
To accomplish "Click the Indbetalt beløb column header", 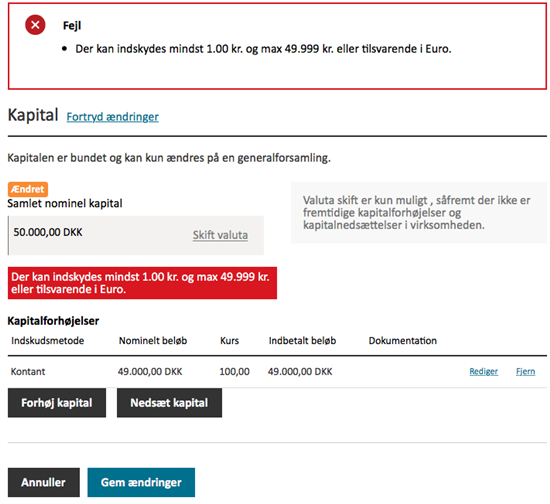I will [302, 341].
